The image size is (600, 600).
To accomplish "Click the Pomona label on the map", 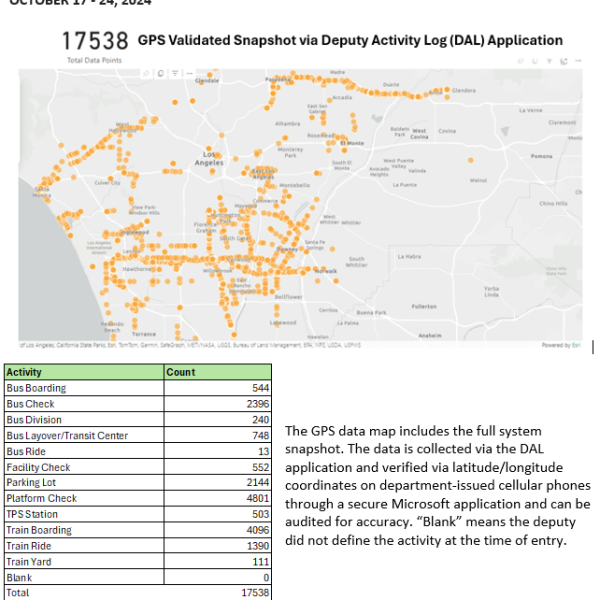I will click(x=541, y=158).
